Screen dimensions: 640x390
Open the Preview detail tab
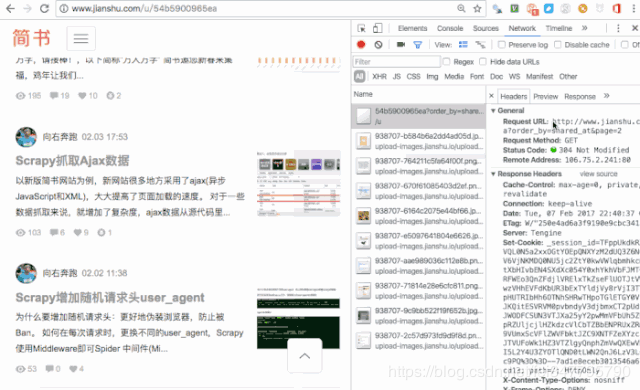(x=545, y=96)
